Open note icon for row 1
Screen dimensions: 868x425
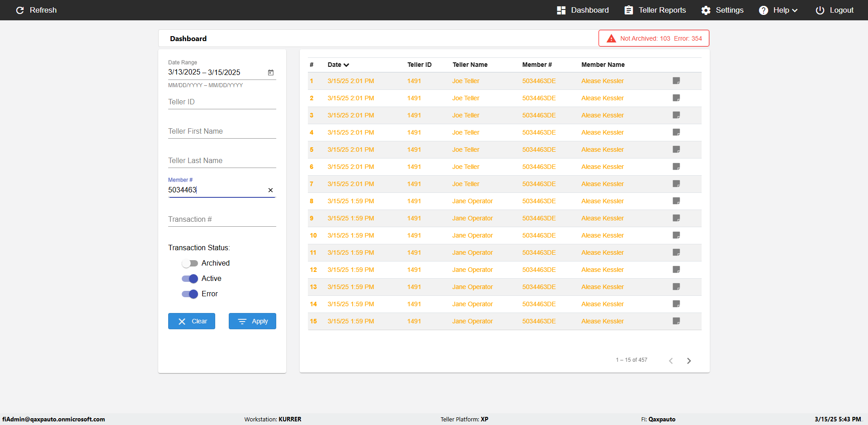pyautogui.click(x=676, y=81)
